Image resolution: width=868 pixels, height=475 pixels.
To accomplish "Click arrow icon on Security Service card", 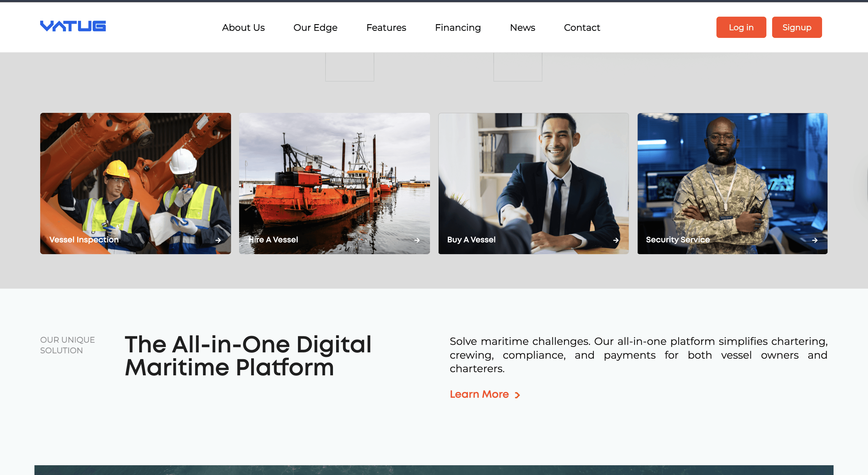I will click(815, 240).
